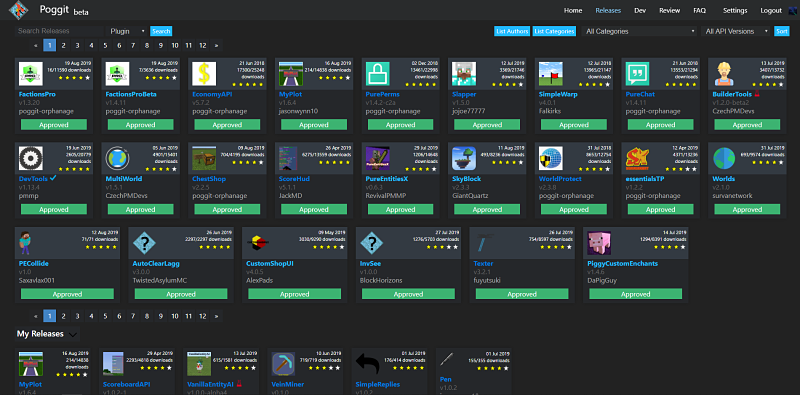Click the PiggyCustomEnchants pig icon
800x395 pixels.
(599, 243)
